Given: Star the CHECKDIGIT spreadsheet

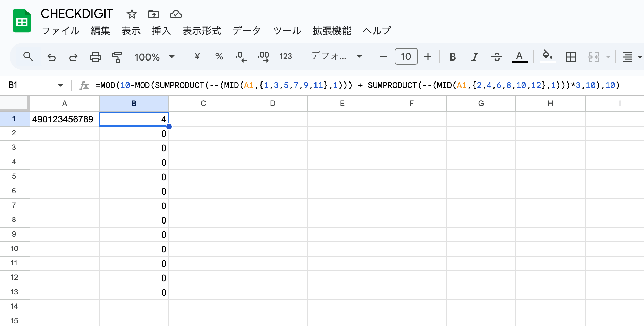Looking at the screenshot, I should click(x=132, y=14).
